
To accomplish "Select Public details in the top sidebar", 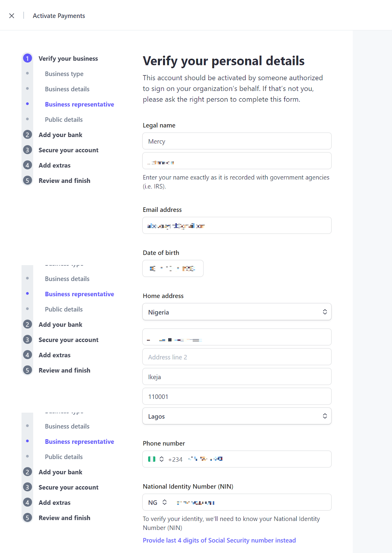I will click(64, 120).
